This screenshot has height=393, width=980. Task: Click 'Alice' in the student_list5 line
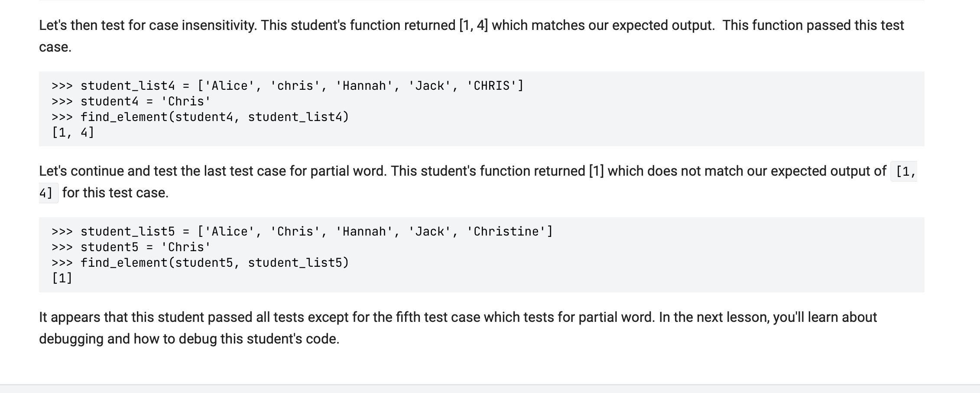(x=229, y=232)
